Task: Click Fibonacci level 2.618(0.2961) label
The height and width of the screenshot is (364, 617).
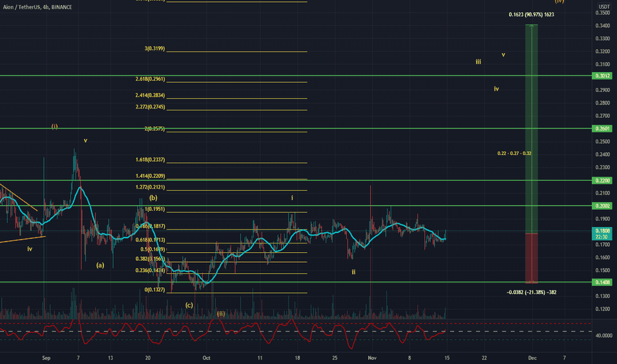Action: [x=150, y=79]
